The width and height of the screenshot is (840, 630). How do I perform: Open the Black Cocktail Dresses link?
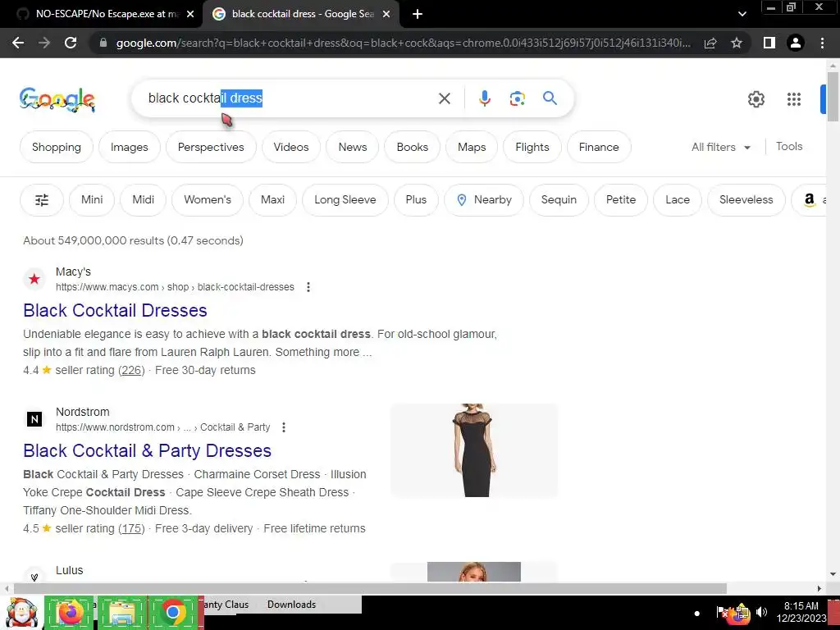click(x=115, y=311)
